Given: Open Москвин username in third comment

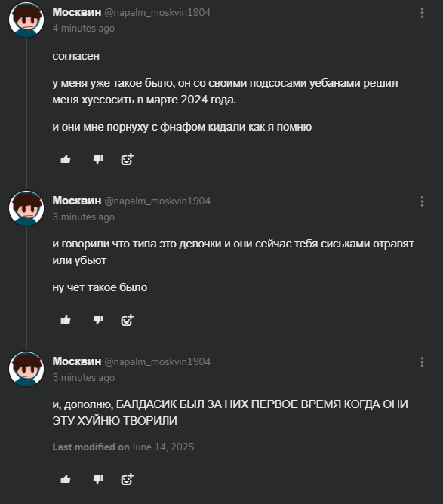Looking at the screenshot, I should pyautogui.click(x=77, y=361).
